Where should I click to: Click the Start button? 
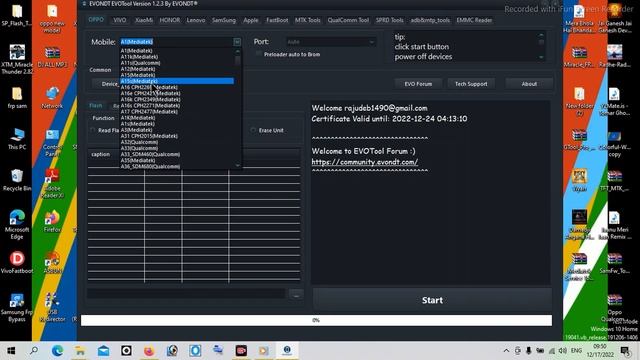432,300
